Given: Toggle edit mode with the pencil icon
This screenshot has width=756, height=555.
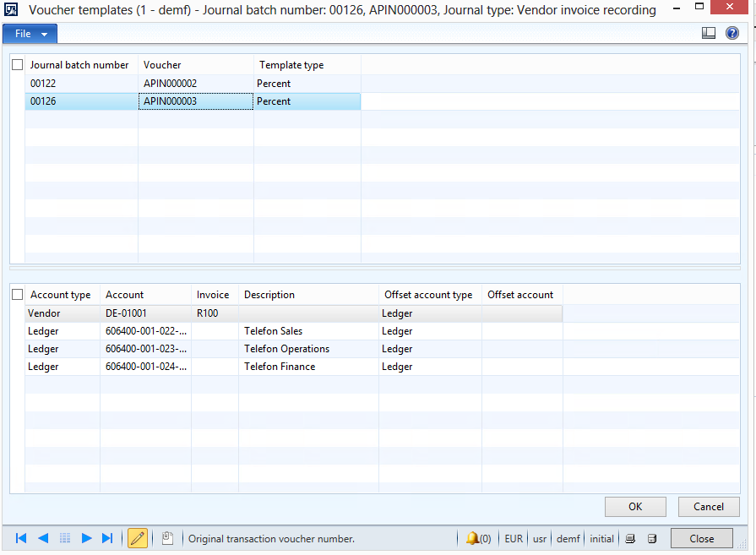Looking at the screenshot, I should [x=137, y=538].
